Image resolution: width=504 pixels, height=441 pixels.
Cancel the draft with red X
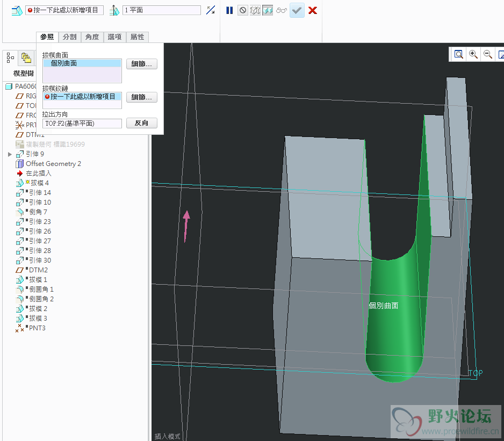pos(312,10)
